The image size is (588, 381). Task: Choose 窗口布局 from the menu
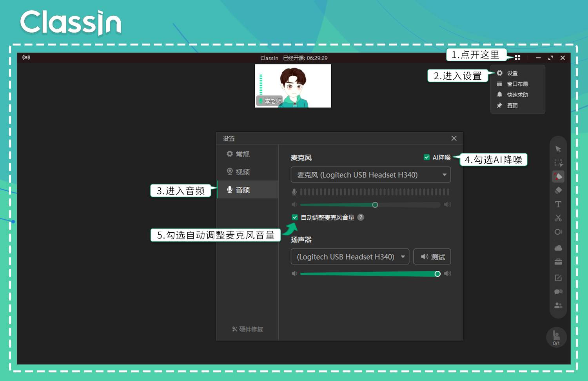coord(517,84)
